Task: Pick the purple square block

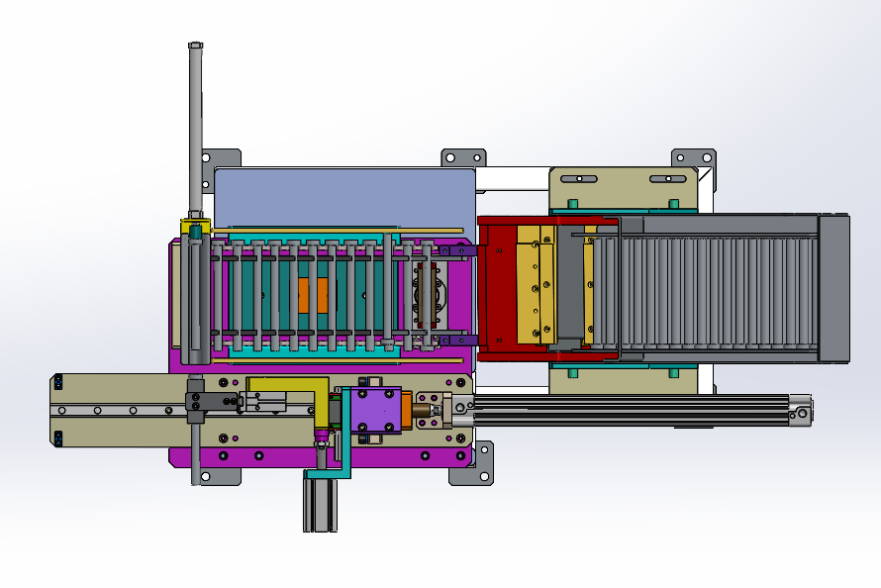Action: [376, 410]
